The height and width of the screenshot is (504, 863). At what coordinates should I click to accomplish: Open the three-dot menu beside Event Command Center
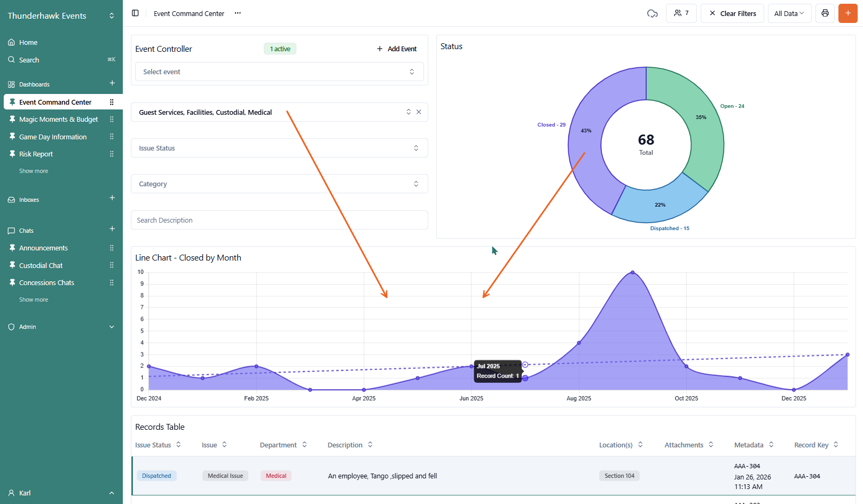click(238, 13)
